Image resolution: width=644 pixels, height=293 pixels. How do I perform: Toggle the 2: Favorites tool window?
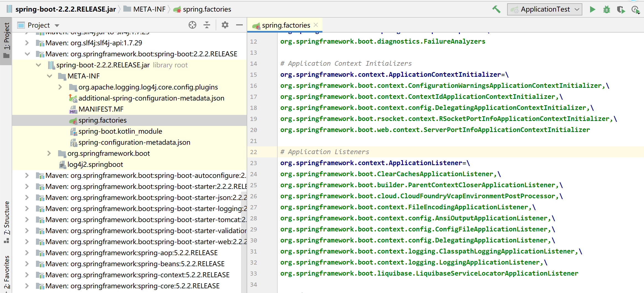click(6, 272)
